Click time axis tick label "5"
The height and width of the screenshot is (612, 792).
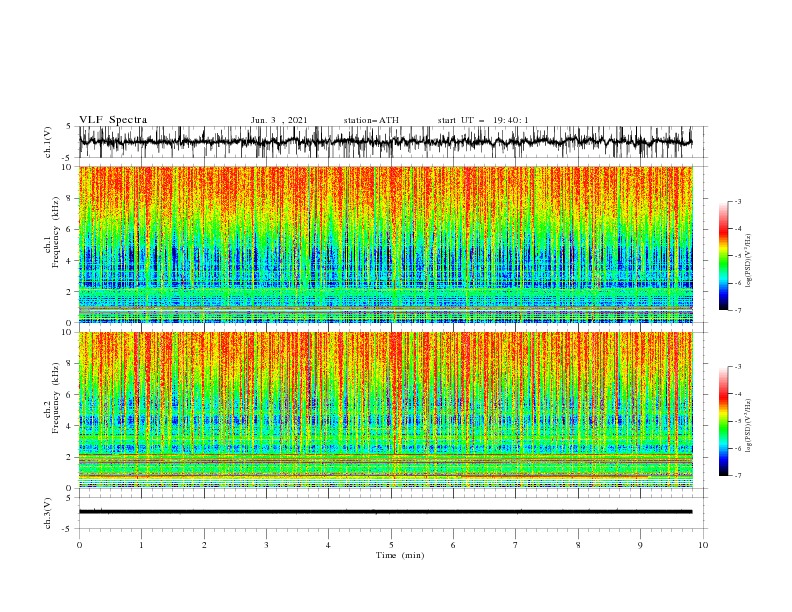pyautogui.click(x=391, y=545)
